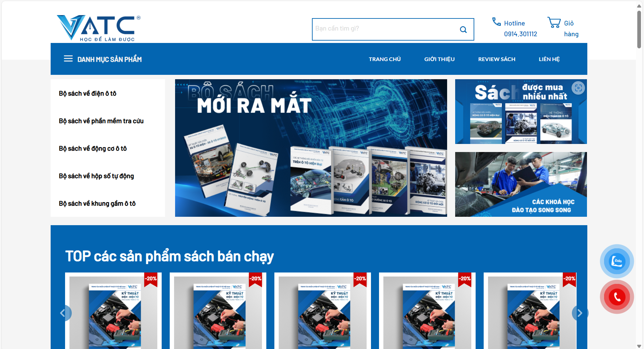The height and width of the screenshot is (349, 644).
Task: Open 'Sách được mua nhiều nhất' banner
Action: click(521, 111)
